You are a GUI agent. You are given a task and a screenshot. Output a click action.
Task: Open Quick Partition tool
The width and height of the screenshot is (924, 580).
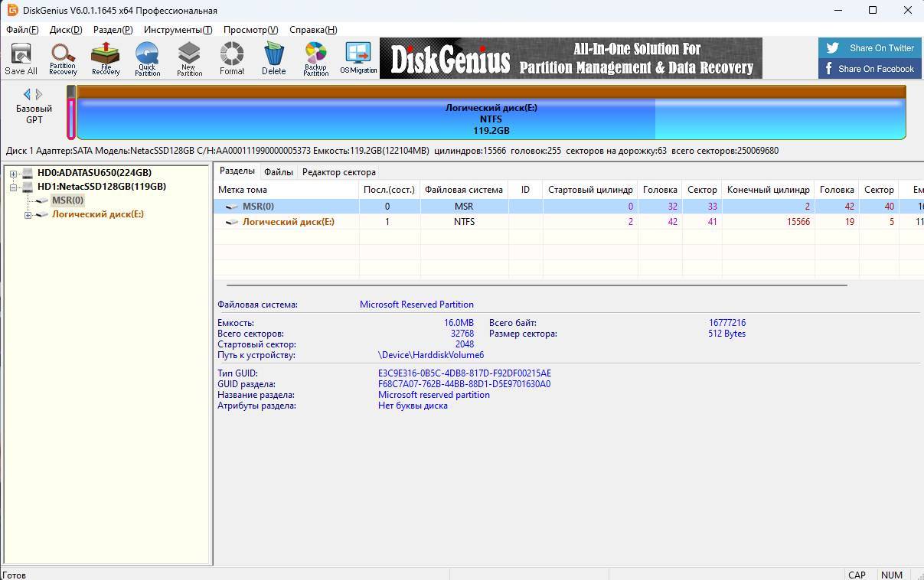point(147,58)
